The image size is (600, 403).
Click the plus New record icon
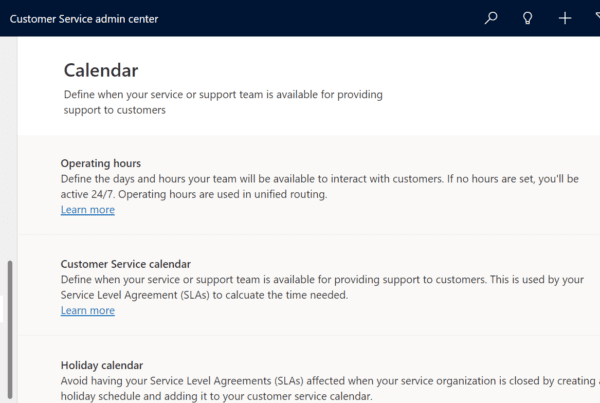pos(565,18)
